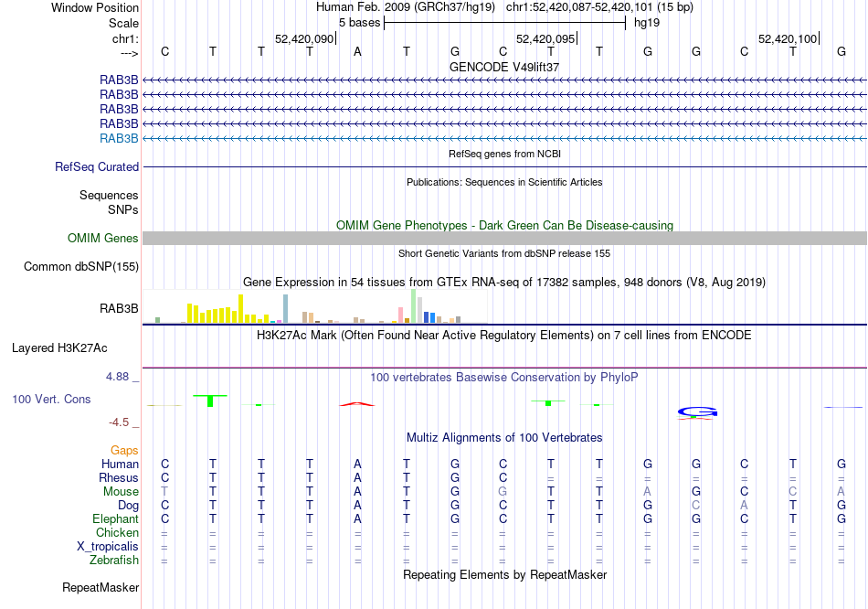
Task: Click the 5 bases scale label
Action: (360, 23)
